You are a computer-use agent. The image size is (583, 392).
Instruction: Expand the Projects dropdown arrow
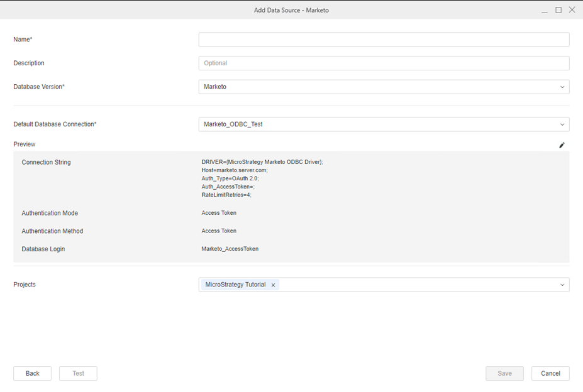pyautogui.click(x=562, y=285)
